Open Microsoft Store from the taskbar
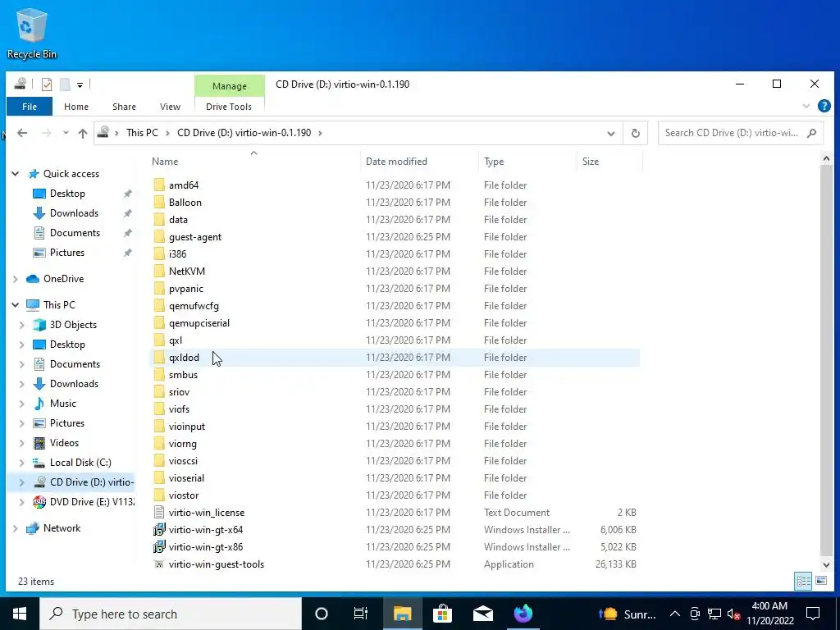 [x=442, y=614]
